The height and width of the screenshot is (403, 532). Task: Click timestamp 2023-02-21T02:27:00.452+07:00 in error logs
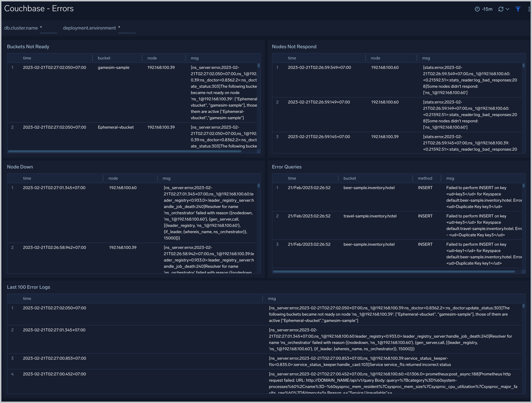coord(54,374)
